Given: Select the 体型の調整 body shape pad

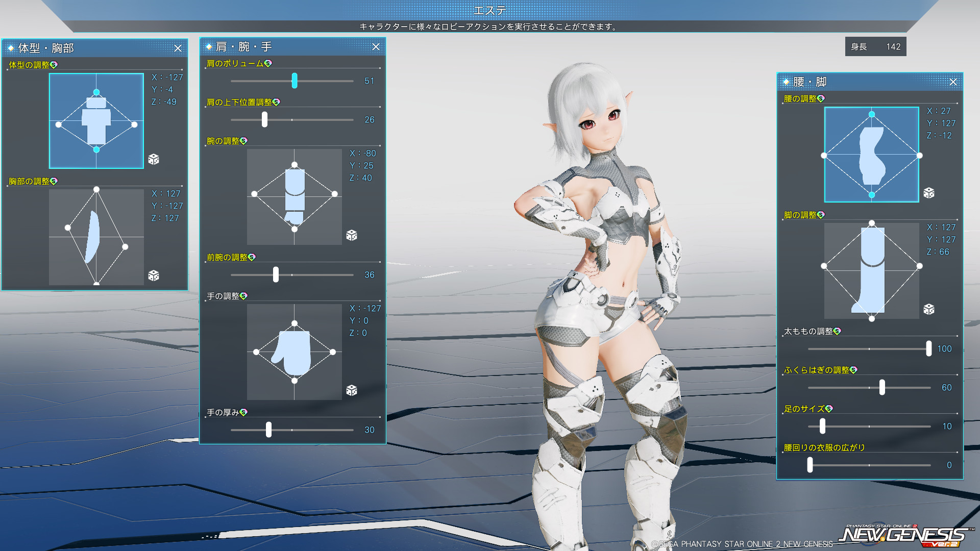Looking at the screenshot, I should click(x=96, y=121).
